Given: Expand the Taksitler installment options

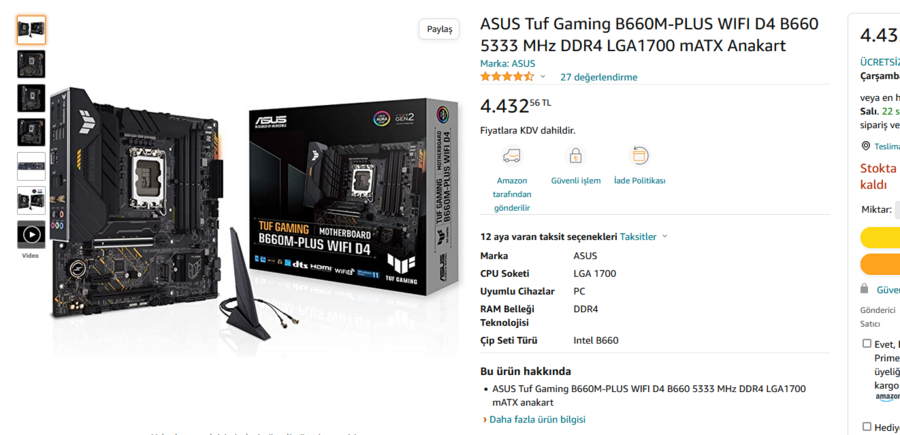Looking at the screenshot, I should click(644, 236).
